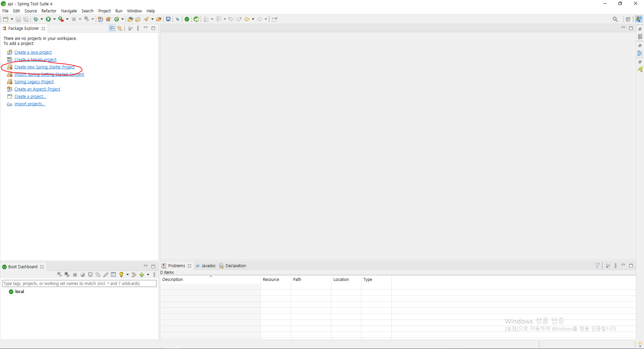Click the New Java Class green icon
Image resolution: width=644 pixels, height=349 pixels.
pyautogui.click(x=117, y=19)
